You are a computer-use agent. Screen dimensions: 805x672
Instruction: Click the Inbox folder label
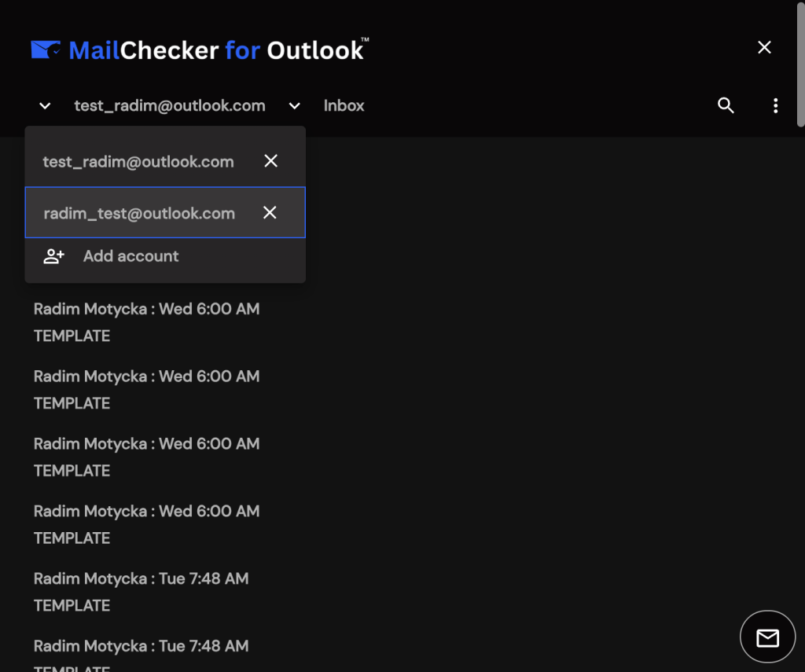pos(344,106)
